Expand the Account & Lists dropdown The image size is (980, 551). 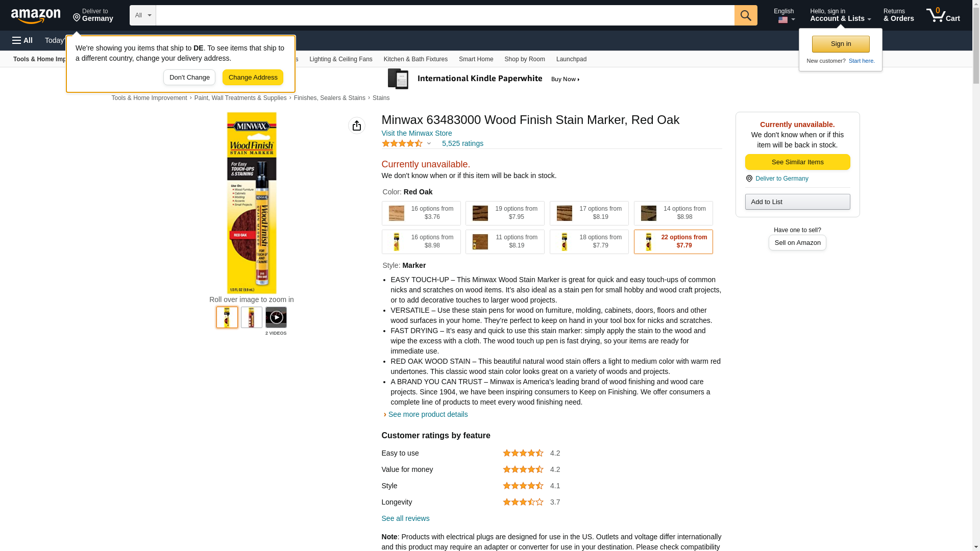pos(840,15)
